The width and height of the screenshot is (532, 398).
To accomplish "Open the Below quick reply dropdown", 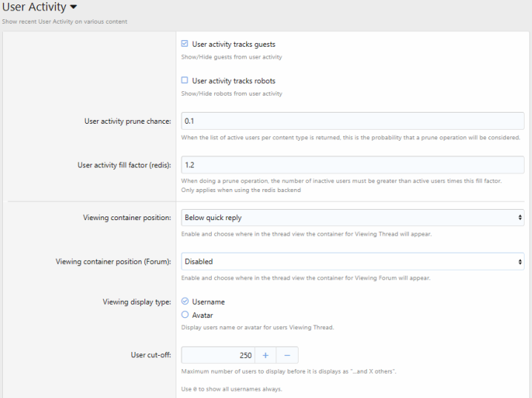I will coord(352,218).
